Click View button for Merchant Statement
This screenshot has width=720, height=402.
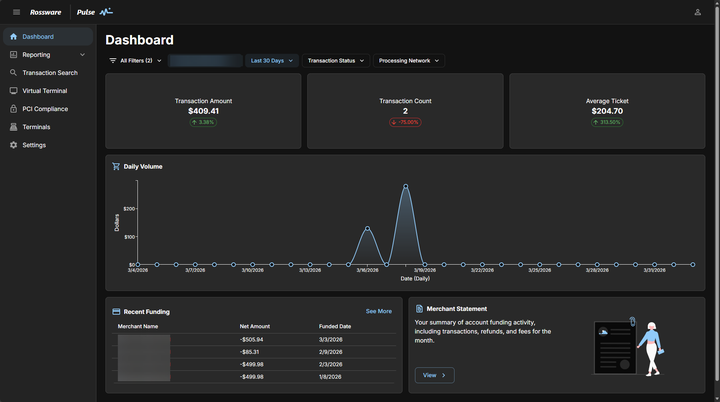434,375
